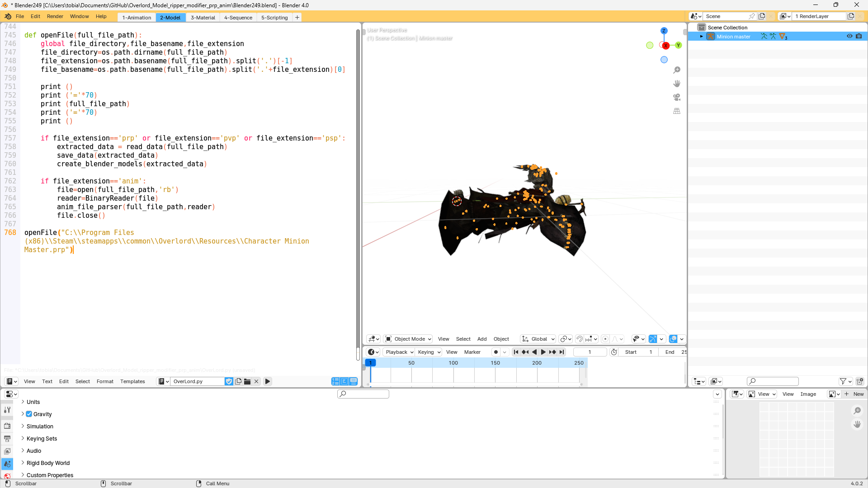Screen dimensions: 868x488
Task: Toggle use preview range clock icon
Action: [x=614, y=352]
